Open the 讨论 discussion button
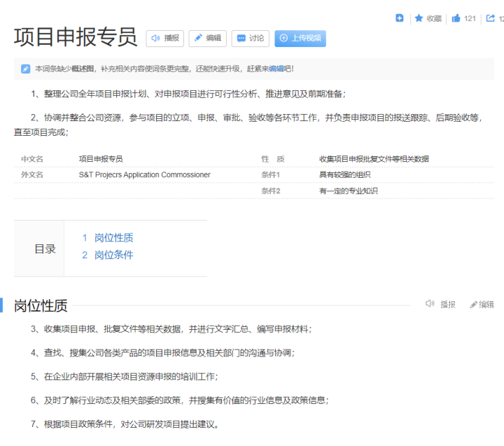The image size is (504, 446). pos(251,39)
